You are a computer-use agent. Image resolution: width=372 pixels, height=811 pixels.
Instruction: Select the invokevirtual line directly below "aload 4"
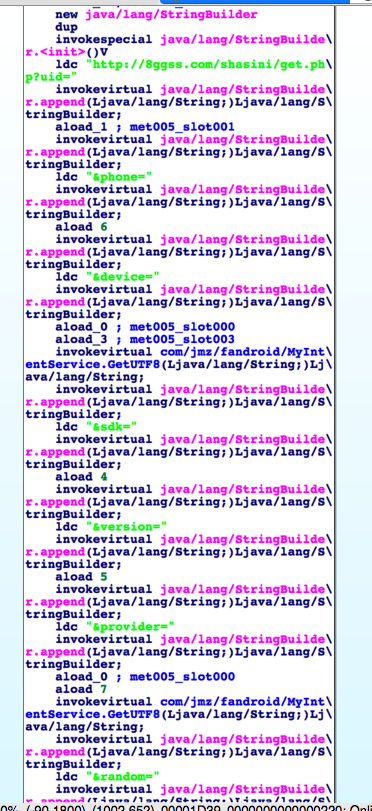point(194,489)
